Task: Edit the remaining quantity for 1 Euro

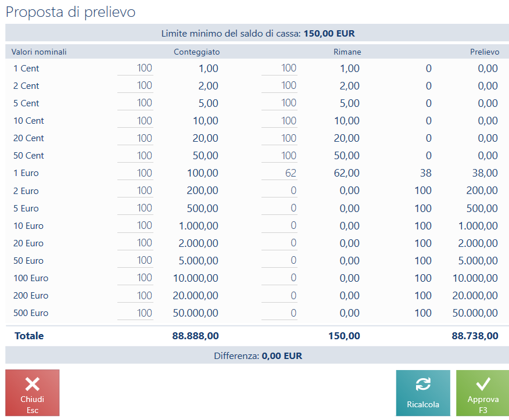Action: 279,173
